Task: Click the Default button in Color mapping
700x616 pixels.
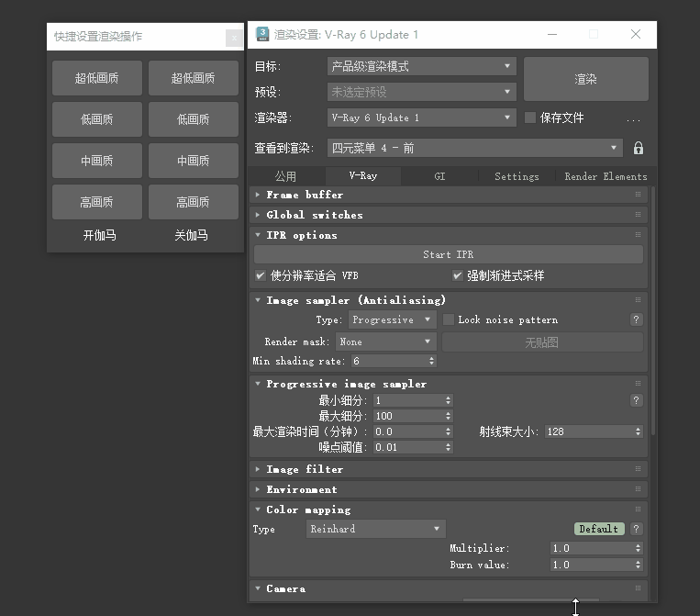Action: (599, 529)
